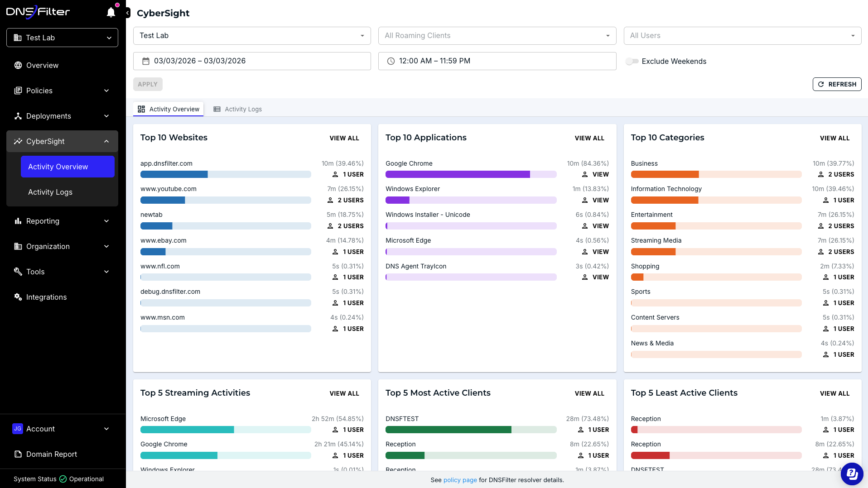The image size is (868, 488).
Task: Select the Activity Overview tab
Action: click(169, 109)
